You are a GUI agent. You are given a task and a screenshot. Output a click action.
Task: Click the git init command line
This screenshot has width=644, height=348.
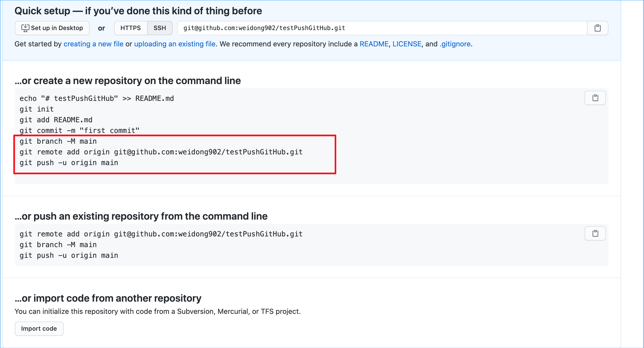37,109
